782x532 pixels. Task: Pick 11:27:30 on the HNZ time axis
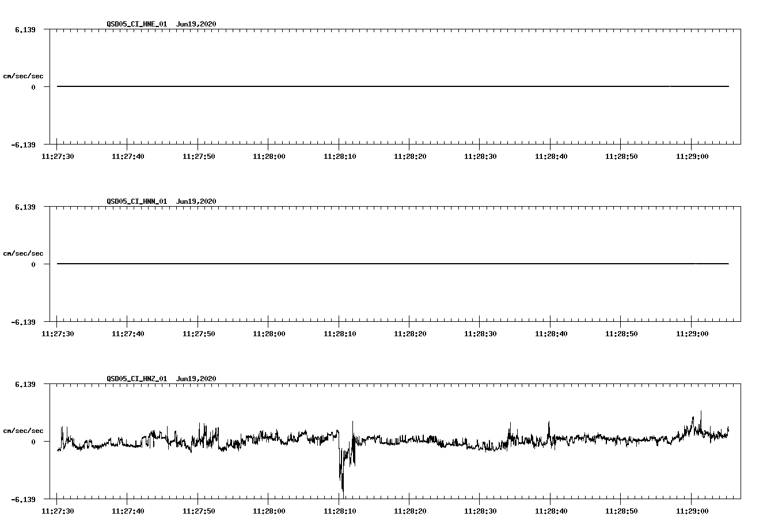pyautogui.click(x=57, y=511)
